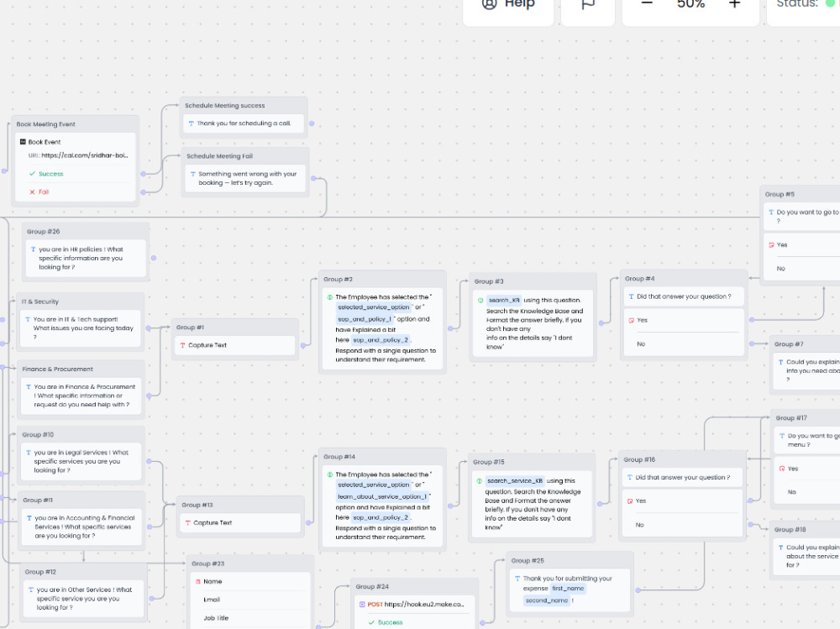Click the first_name variable tag in Group #25
The image size is (840, 629).
coord(568,589)
